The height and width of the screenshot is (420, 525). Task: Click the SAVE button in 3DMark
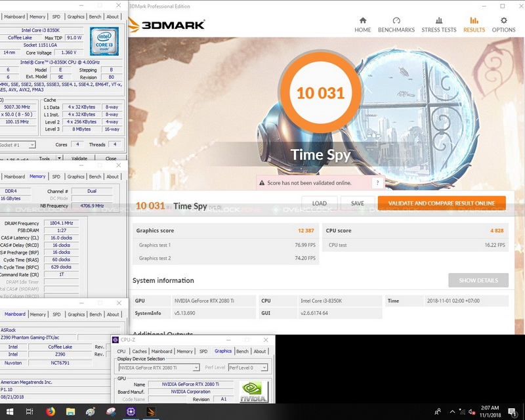pyautogui.click(x=357, y=203)
